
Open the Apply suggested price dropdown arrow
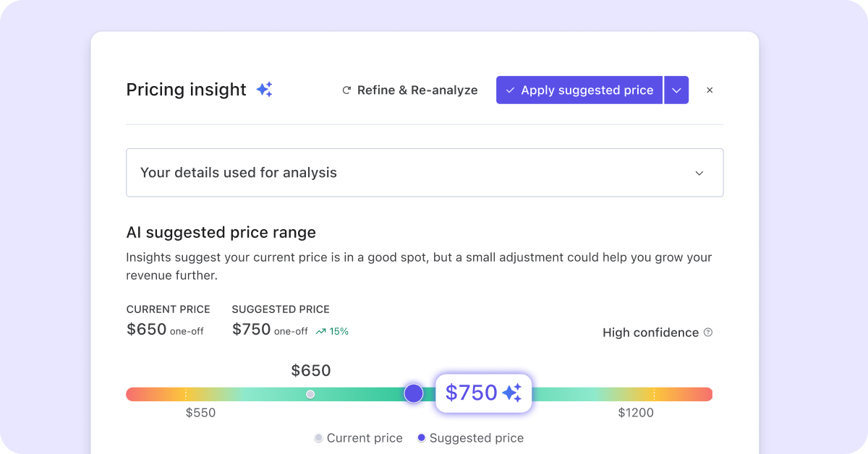676,90
